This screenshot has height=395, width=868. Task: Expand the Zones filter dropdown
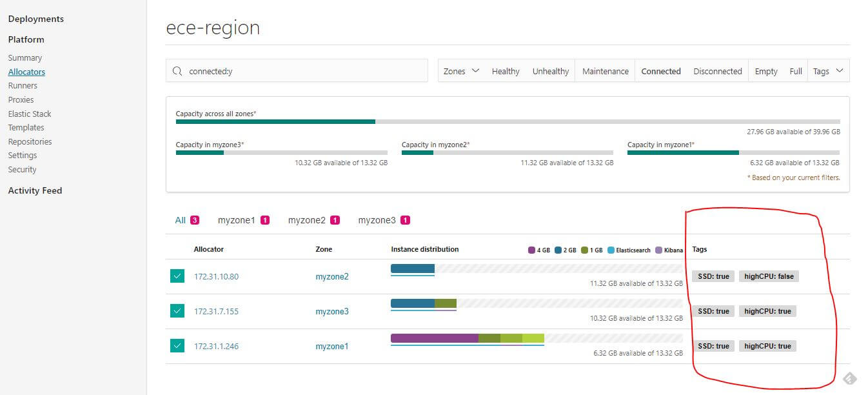[461, 71]
